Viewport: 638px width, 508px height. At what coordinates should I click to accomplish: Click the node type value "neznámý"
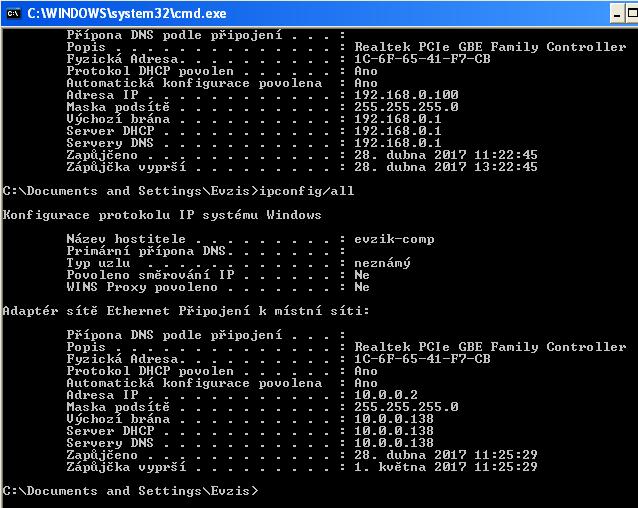point(382,263)
